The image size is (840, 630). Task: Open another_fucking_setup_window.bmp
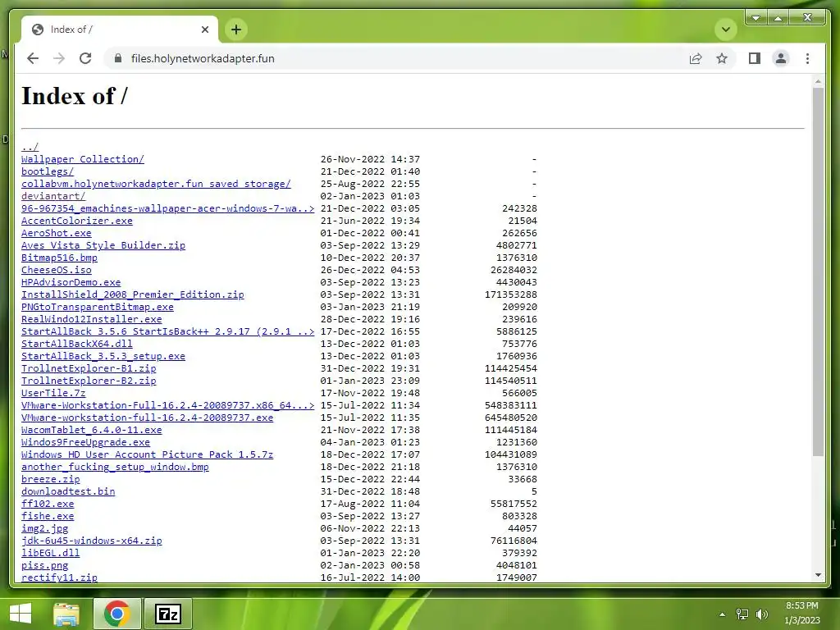(x=115, y=467)
